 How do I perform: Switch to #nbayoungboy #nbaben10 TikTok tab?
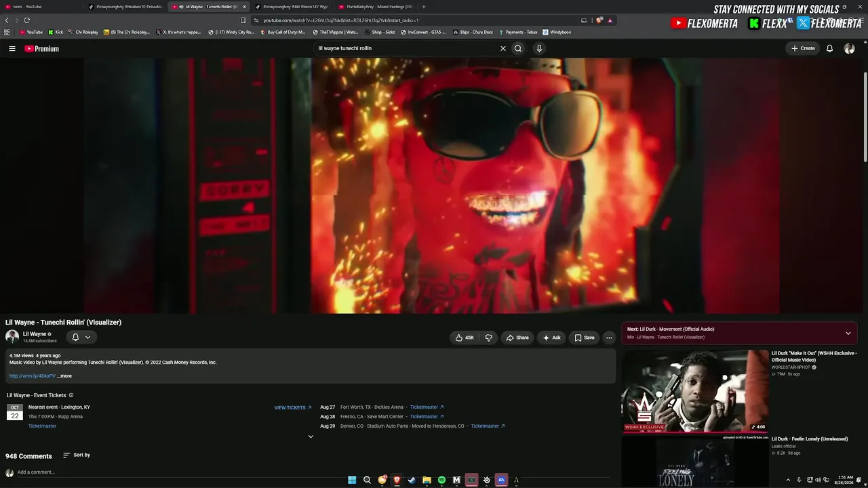(x=125, y=7)
